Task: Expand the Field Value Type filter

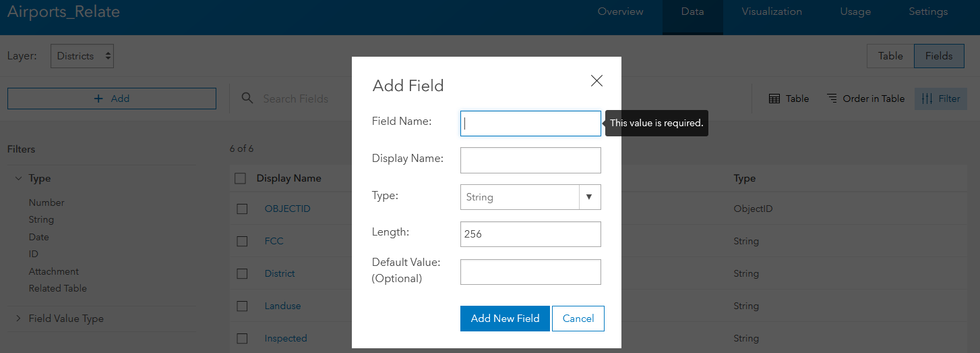Action: (18, 319)
